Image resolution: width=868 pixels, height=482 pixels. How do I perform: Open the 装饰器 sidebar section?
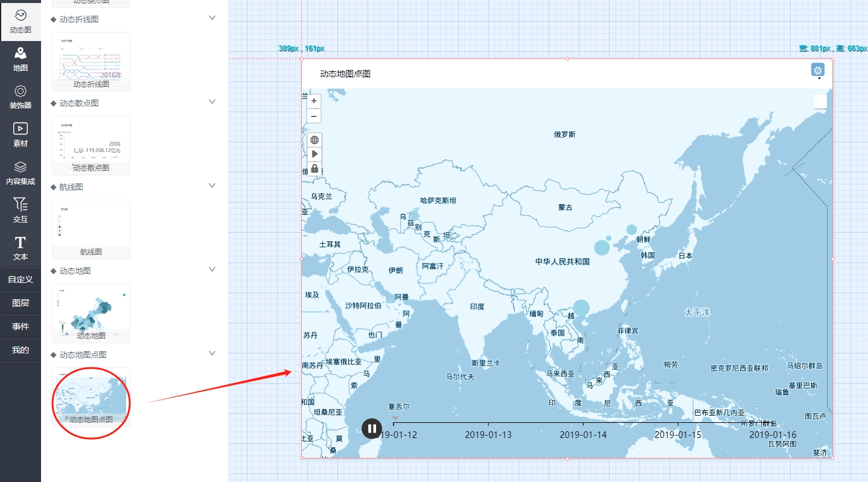tap(21, 97)
